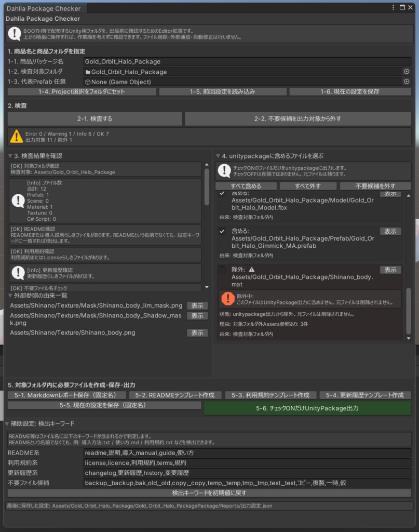Click 5-5. 現在の設定を保存（固定名） button
Screen dimensions: 419x532
pos(104,405)
